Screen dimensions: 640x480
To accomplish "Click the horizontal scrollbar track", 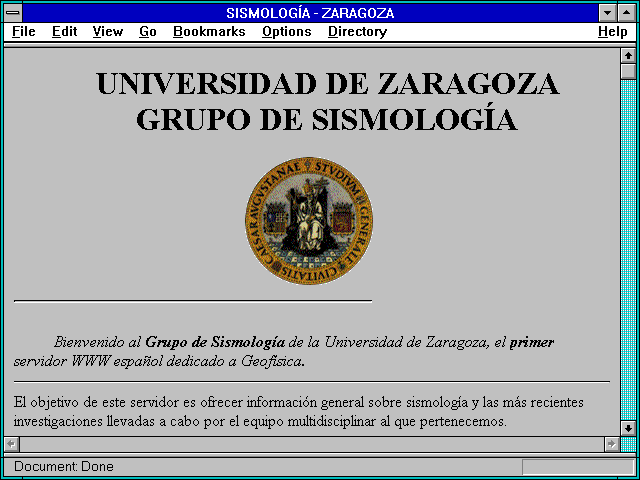I will (x=311, y=444).
